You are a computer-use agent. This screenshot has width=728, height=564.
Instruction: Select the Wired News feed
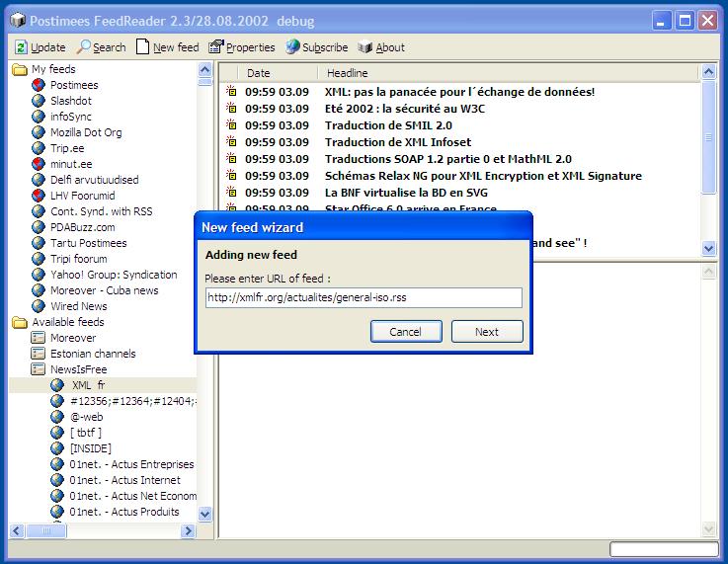point(78,306)
